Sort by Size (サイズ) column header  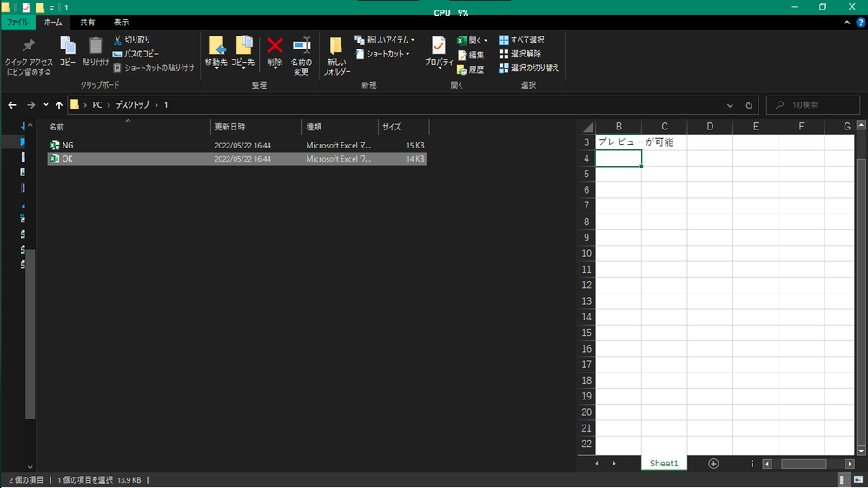pyautogui.click(x=403, y=127)
